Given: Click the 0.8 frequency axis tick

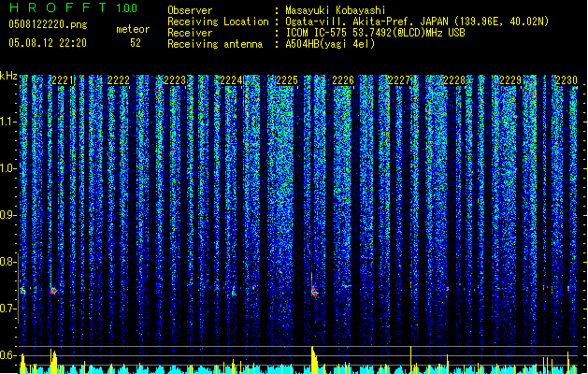Looking at the screenshot, I should coord(8,262).
